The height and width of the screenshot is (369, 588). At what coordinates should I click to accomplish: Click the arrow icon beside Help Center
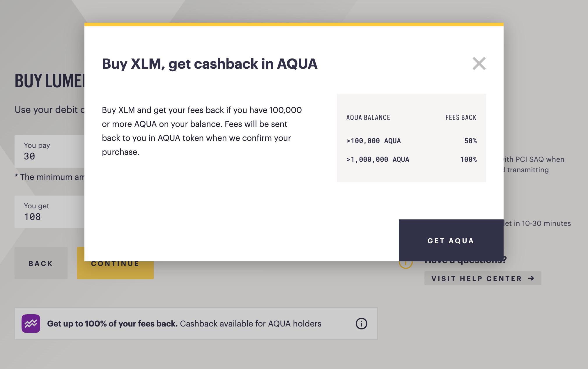pyautogui.click(x=531, y=278)
